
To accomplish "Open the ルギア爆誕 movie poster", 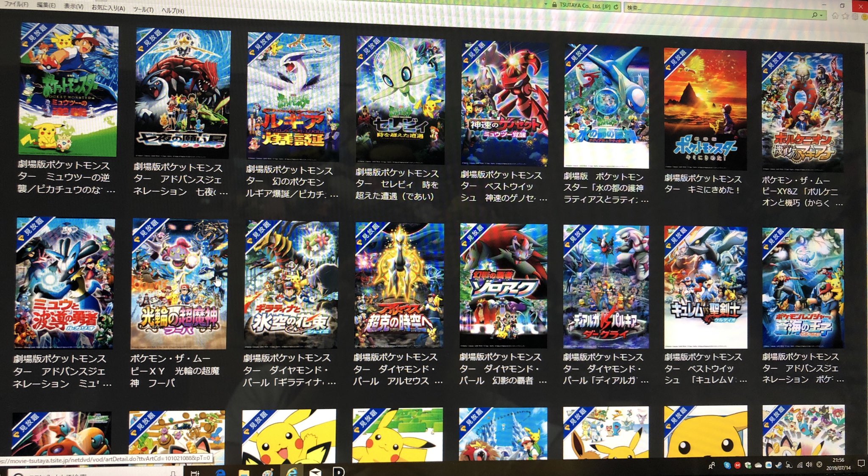I will [293, 97].
